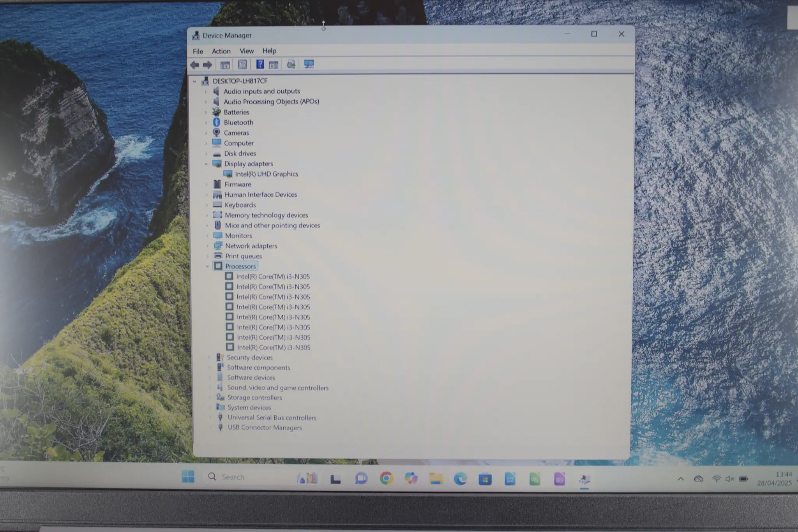Expand the Keyboards category

[x=207, y=205]
